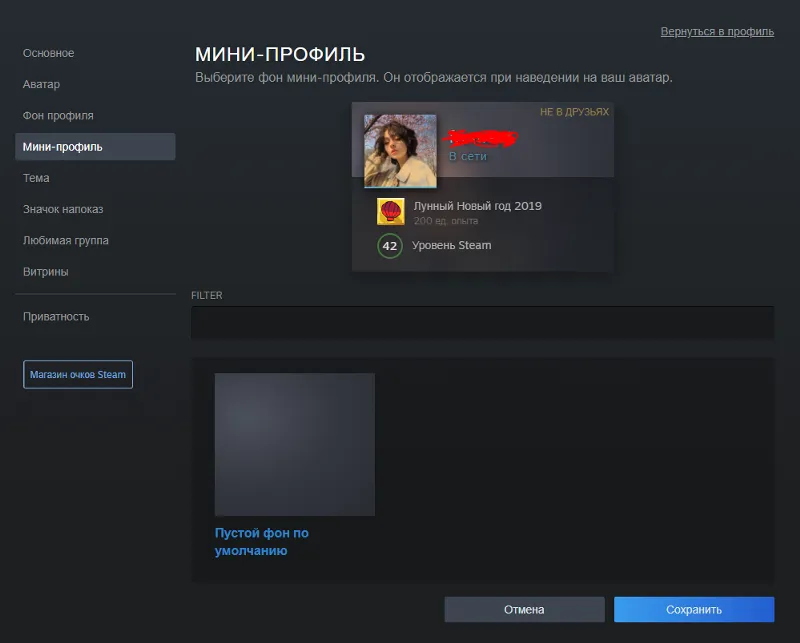Click the Lunar New Year 2019 badge icon
Viewport: 800px width, 643px height.
tap(391, 211)
